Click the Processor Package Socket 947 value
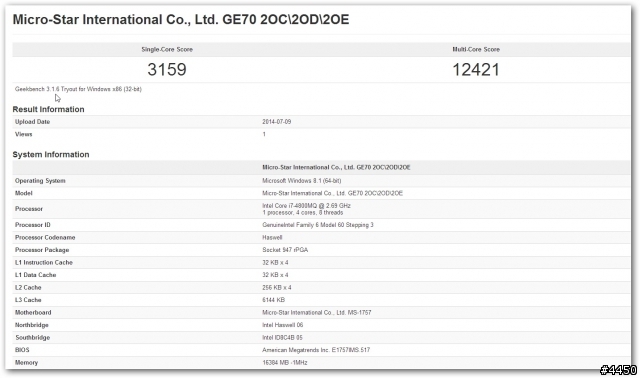This screenshot has height=378, width=640. pyautogui.click(x=285, y=250)
